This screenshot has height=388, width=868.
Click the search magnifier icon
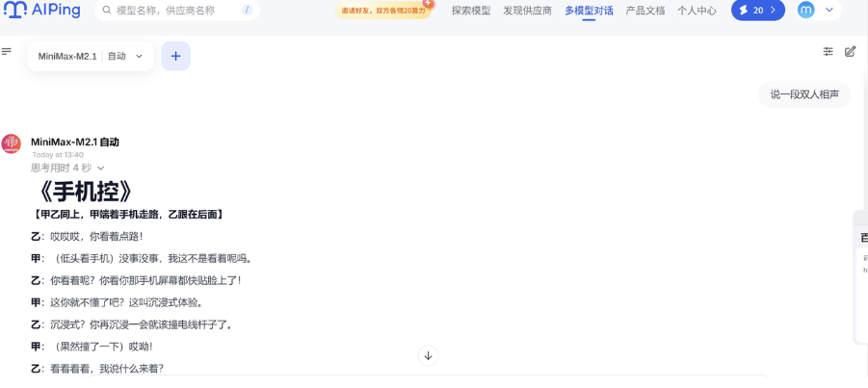point(107,11)
